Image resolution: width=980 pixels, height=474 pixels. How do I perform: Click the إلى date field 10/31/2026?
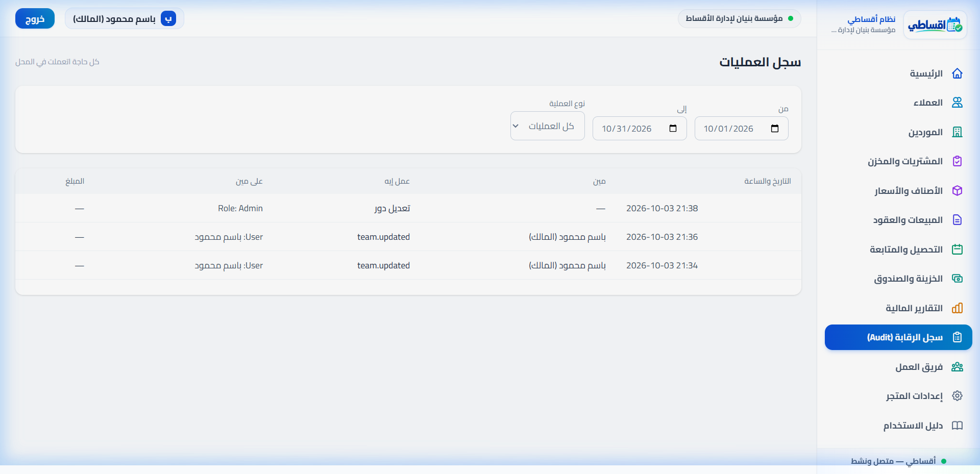point(640,129)
